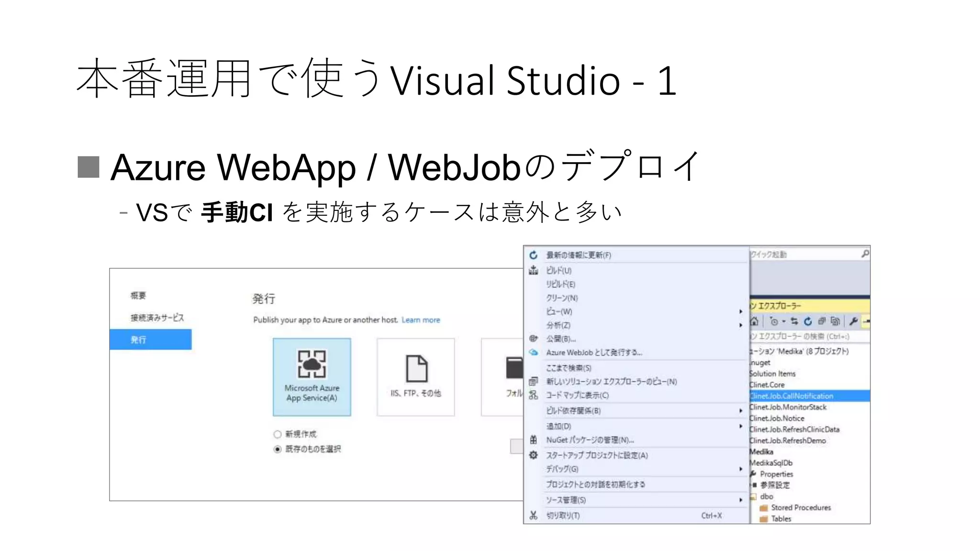Expand the ソース管理(S) submenu arrow

tap(741, 500)
